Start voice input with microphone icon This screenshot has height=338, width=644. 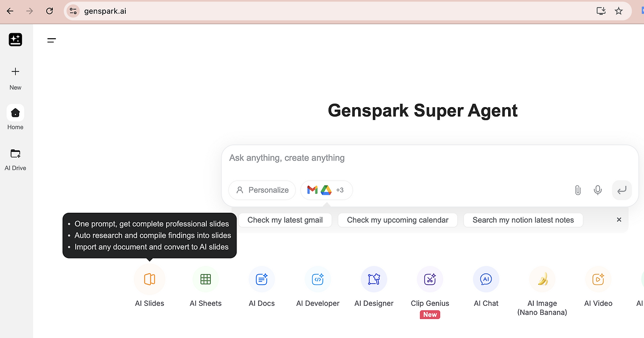pyautogui.click(x=598, y=190)
